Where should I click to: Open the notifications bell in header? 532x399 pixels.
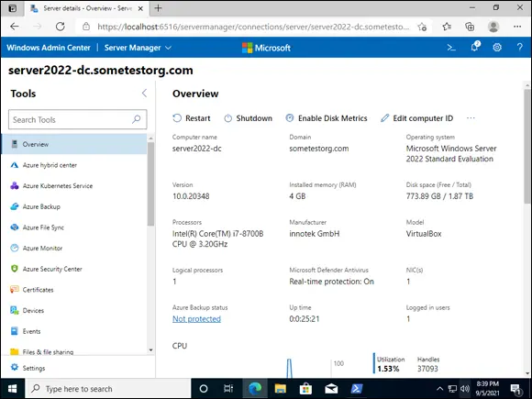pos(474,47)
